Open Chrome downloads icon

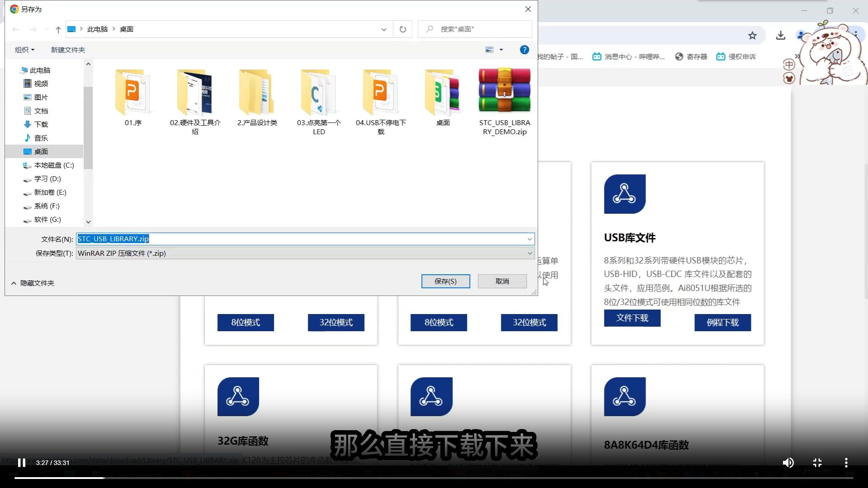pos(781,35)
